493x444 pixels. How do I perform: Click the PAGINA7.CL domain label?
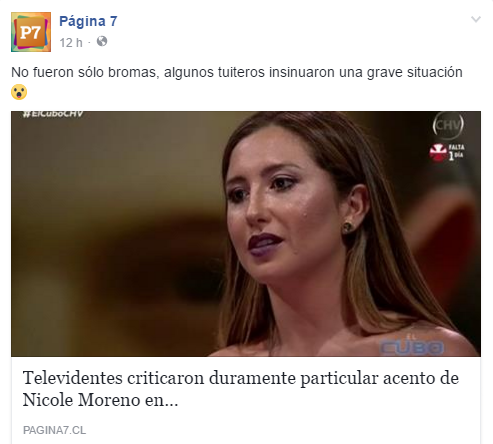[x=54, y=430]
